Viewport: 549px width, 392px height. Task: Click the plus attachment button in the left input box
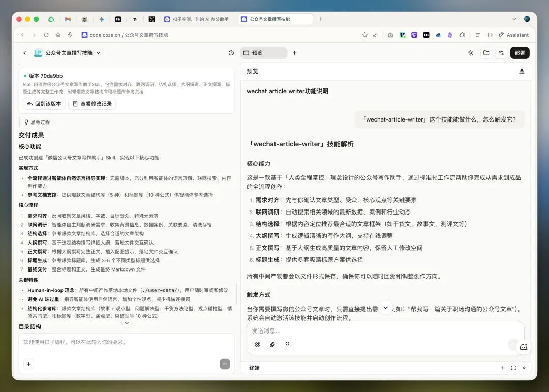(28, 364)
